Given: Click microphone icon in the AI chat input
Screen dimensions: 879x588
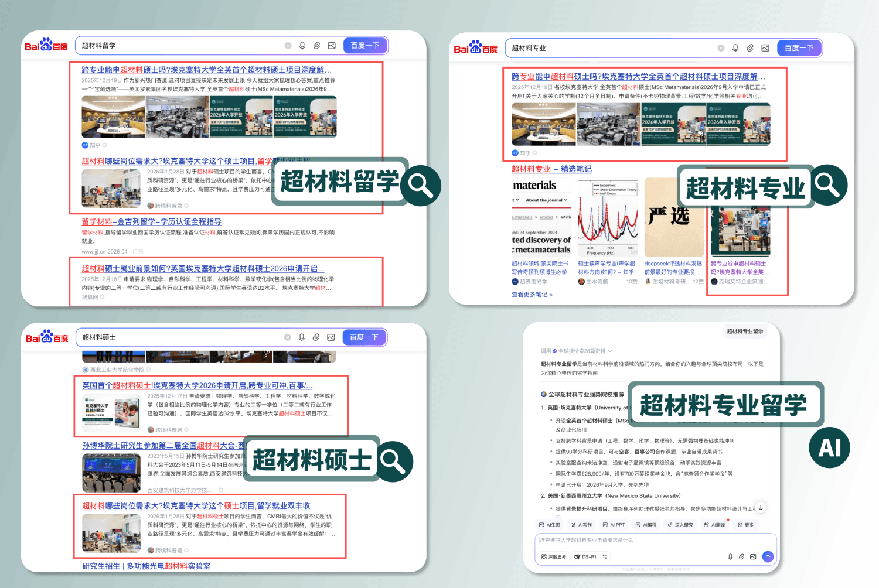Looking at the screenshot, I should click(730, 557).
